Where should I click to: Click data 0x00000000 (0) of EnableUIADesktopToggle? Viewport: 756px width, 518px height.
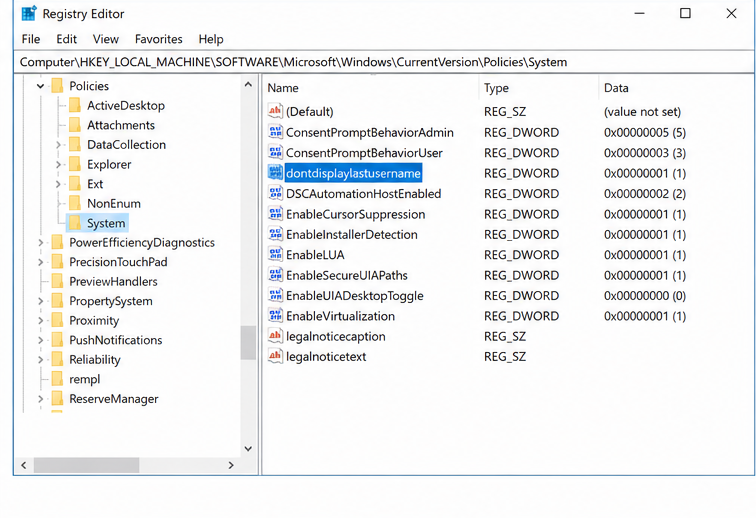point(645,296)
